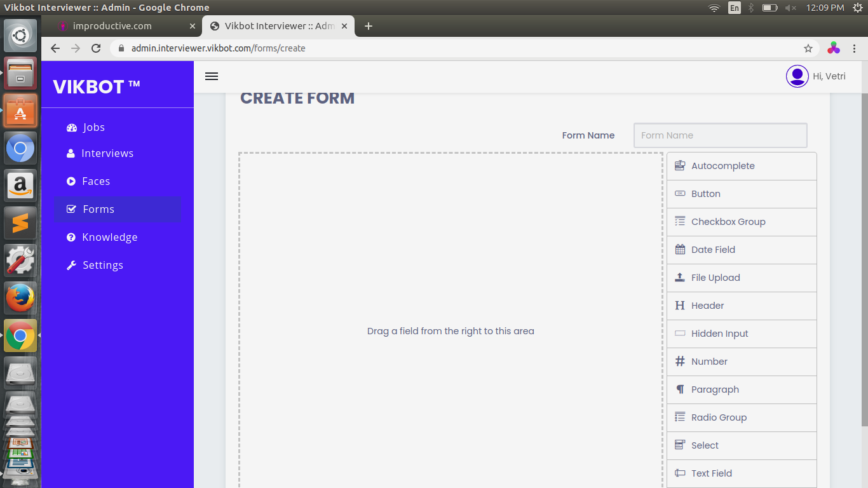Open Amazon from the Ubuntu dock

point(20,186)
